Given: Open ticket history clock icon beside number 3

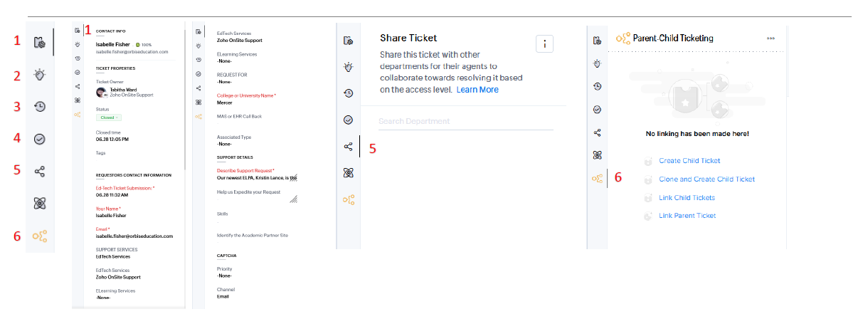Looking at the screenshot, I should coord(40,107).
